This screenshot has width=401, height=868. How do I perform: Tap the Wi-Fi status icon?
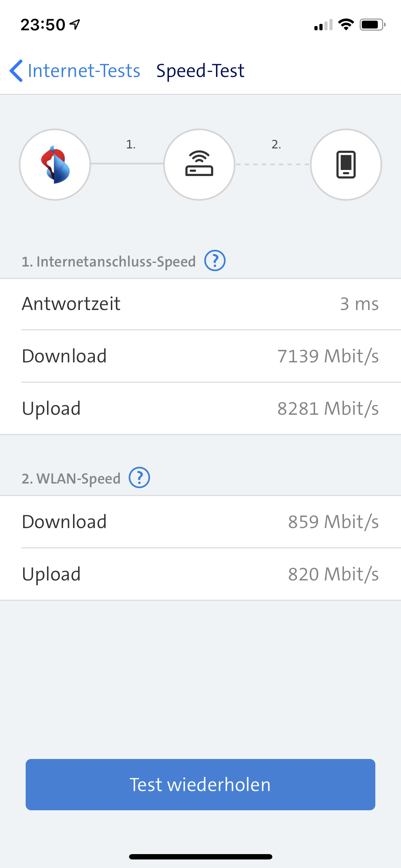[x=346, y=25]
